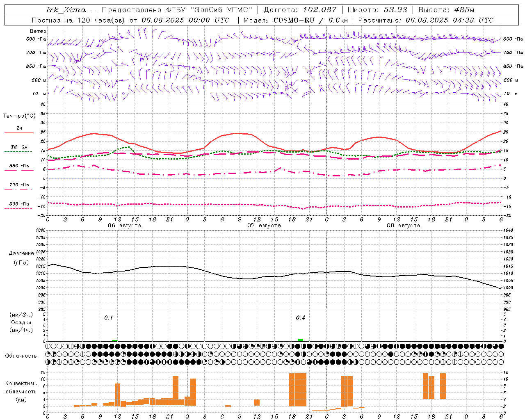
Task: Click the station name Irk_Zima in header
Action: (66, 10)
